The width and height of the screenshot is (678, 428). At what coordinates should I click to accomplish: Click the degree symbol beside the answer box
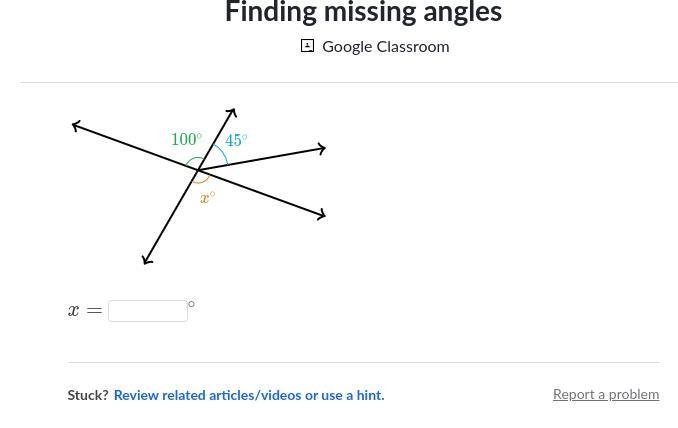click(191, 304)
